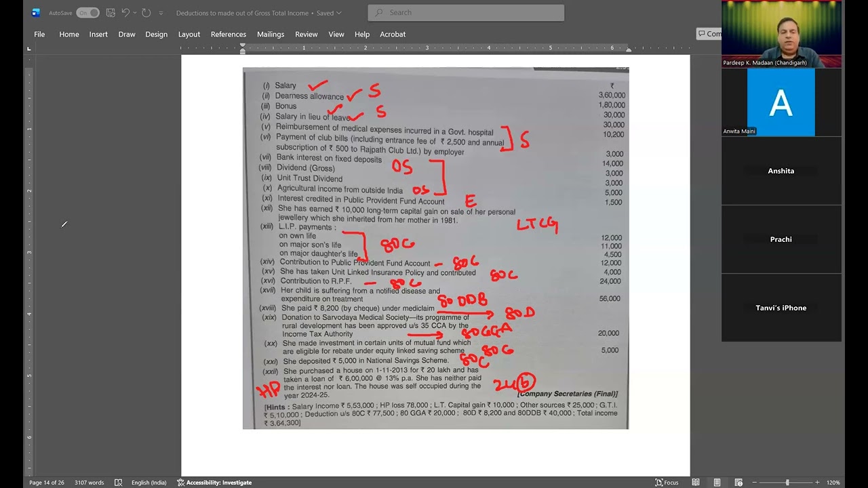Switch to Web Layout view icon
The image size is (868, 488).
point(738,483)
